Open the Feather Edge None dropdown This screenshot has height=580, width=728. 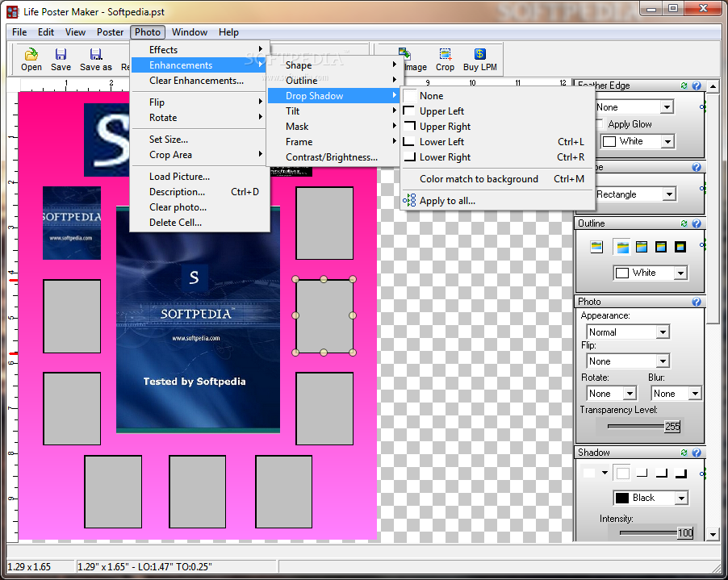point(667,107)
